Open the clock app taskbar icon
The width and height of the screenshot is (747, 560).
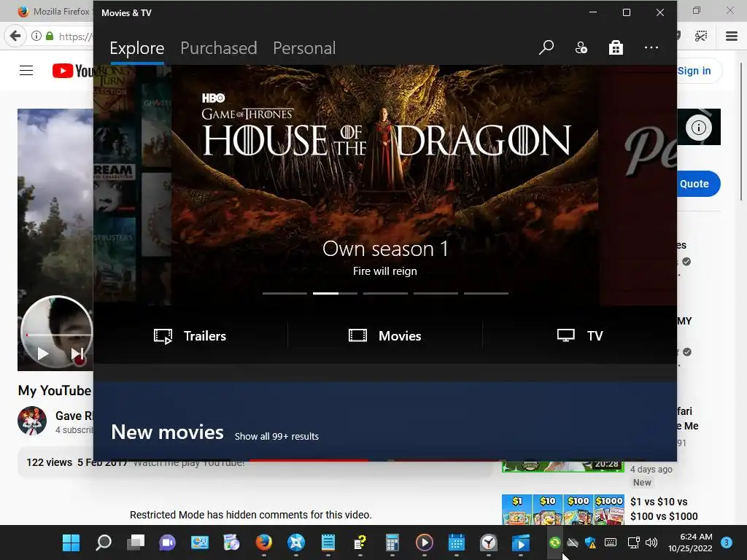[x=488, y=542]
